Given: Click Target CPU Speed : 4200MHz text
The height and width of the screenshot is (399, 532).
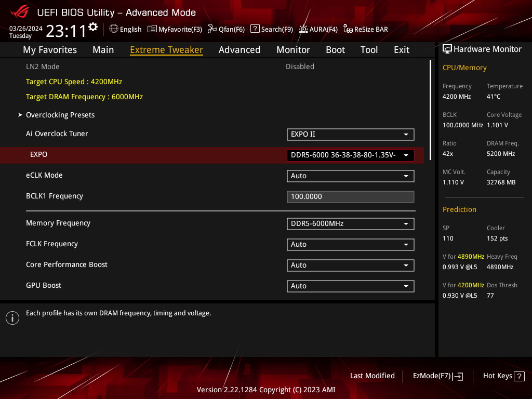Looking at the screenshot, I should click(x=74, y=82).
